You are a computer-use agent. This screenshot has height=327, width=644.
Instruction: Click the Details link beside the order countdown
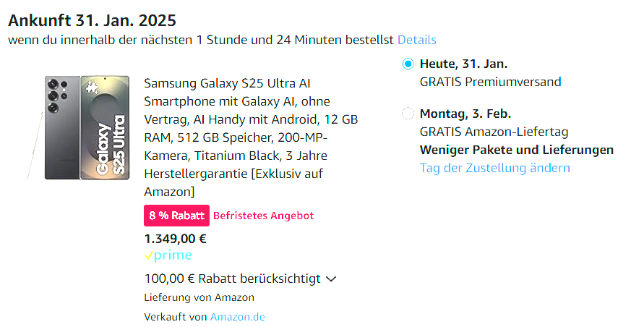[416, 40]
